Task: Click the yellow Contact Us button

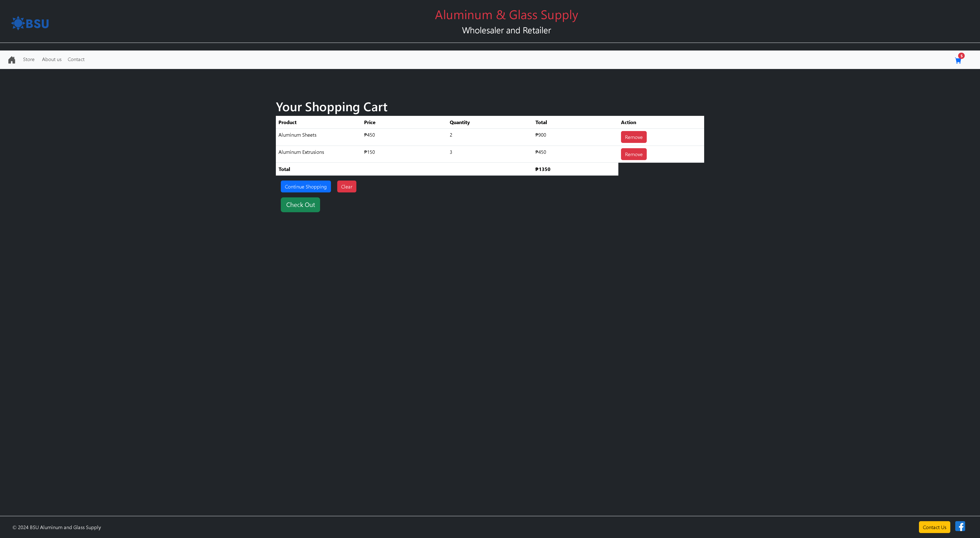Action: tap(934, 527)
